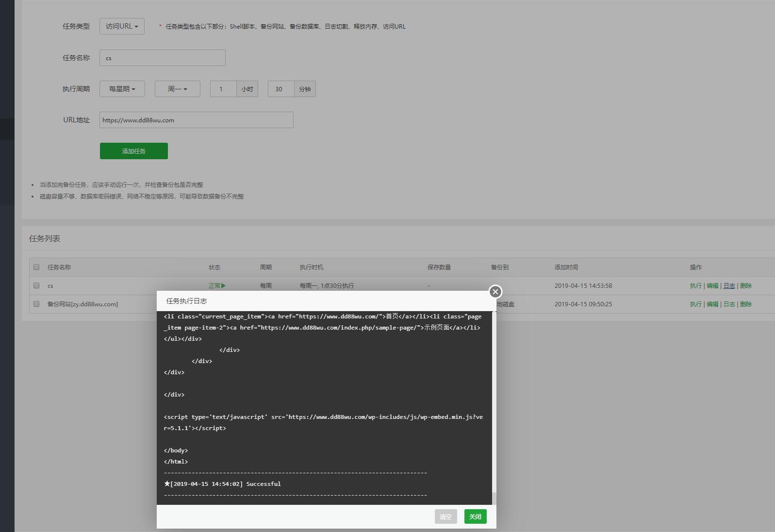Click 日志 for task cs

(729, 286)
